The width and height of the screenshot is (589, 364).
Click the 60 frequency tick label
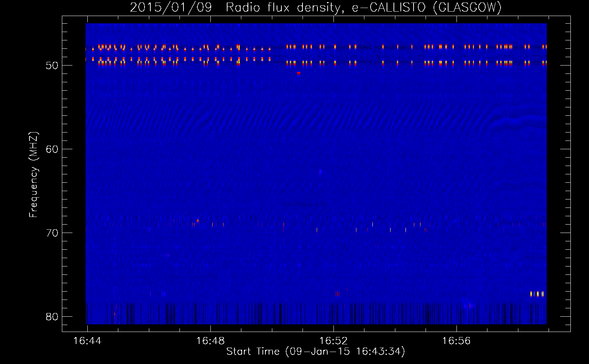[x=52, y=149]
